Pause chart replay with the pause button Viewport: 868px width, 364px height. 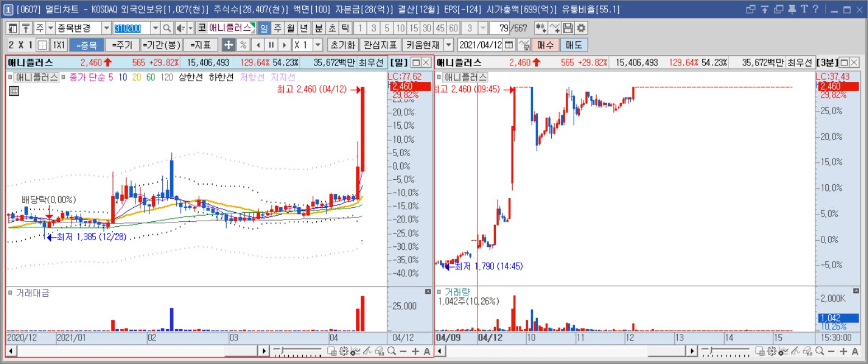tap(271, 45)
